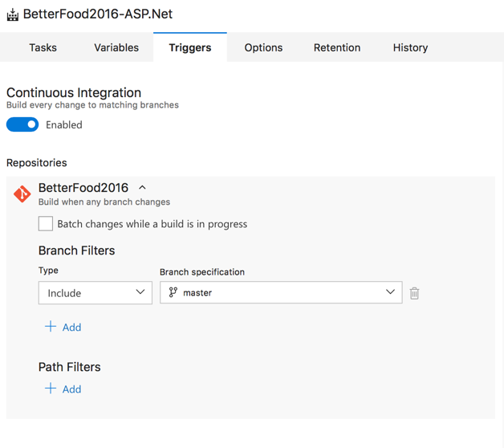This screenshot has width=504, height=448.
Task: Click the plus icon under Branch Filters
Action: (51, 326)
